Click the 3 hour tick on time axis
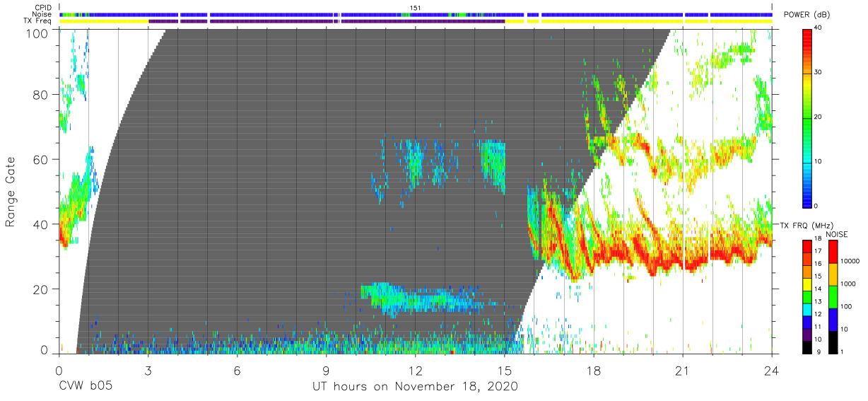This screenshot has height=401, width=868. tap(148, 370)
